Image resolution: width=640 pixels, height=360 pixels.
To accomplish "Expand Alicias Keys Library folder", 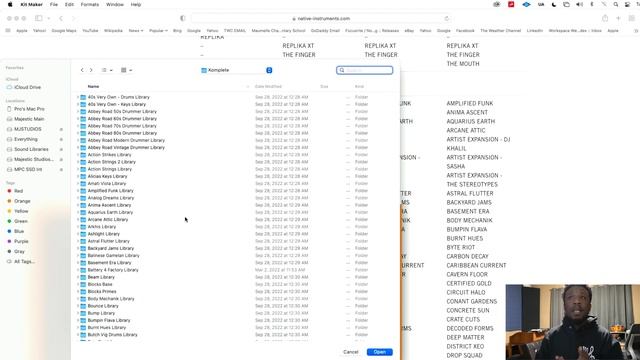I will (78, 176).
